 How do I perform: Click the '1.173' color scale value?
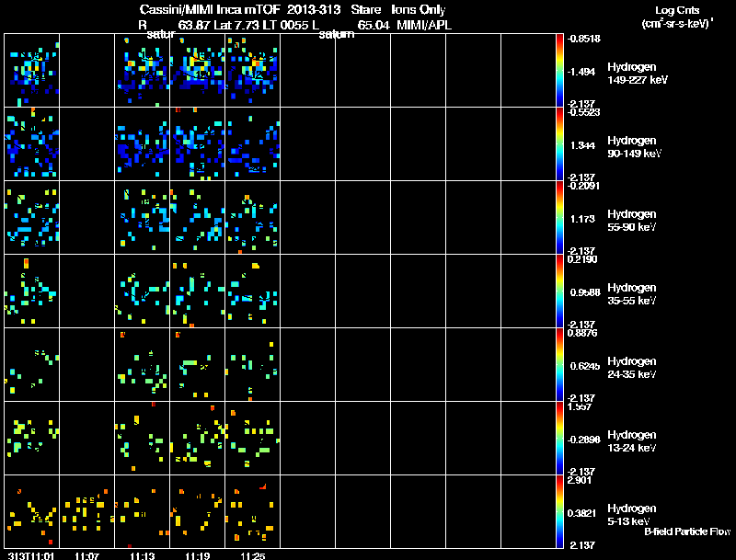click(582, 219)
